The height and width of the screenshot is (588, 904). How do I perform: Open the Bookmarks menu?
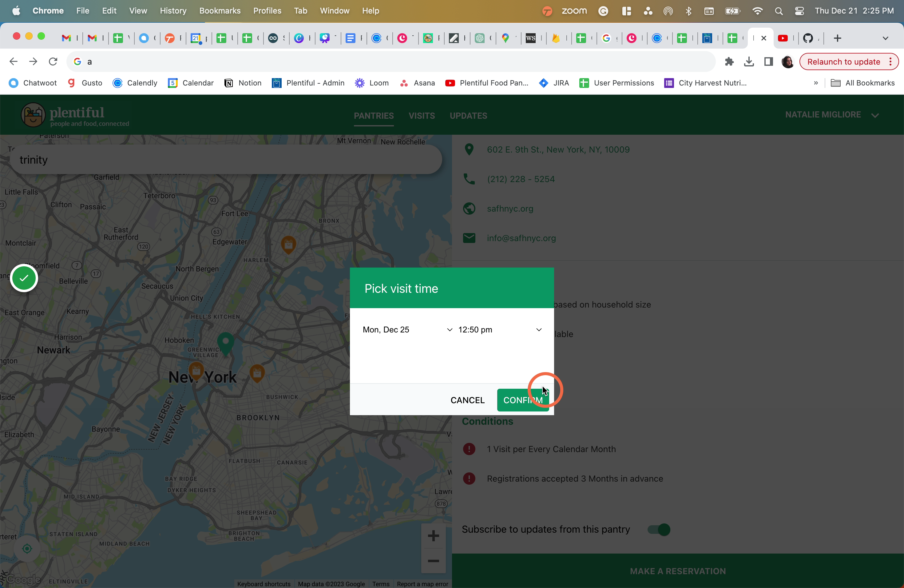(220, 11)
